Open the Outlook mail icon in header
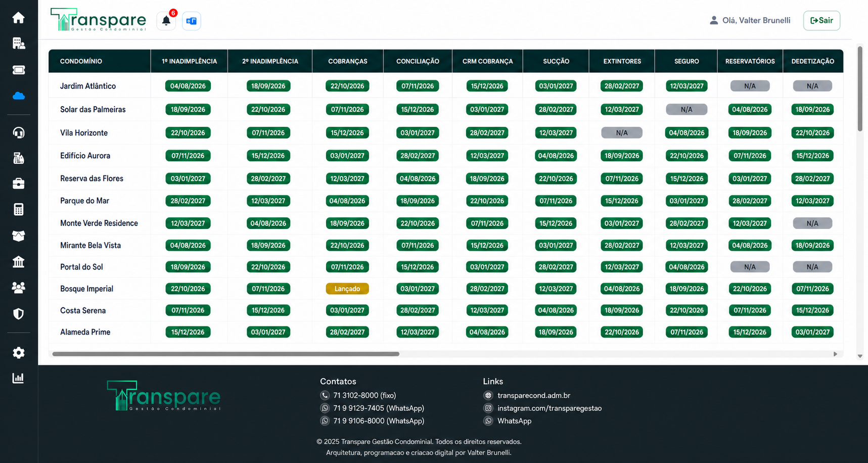This screenshot has width=868, height=463. (192, 21)
